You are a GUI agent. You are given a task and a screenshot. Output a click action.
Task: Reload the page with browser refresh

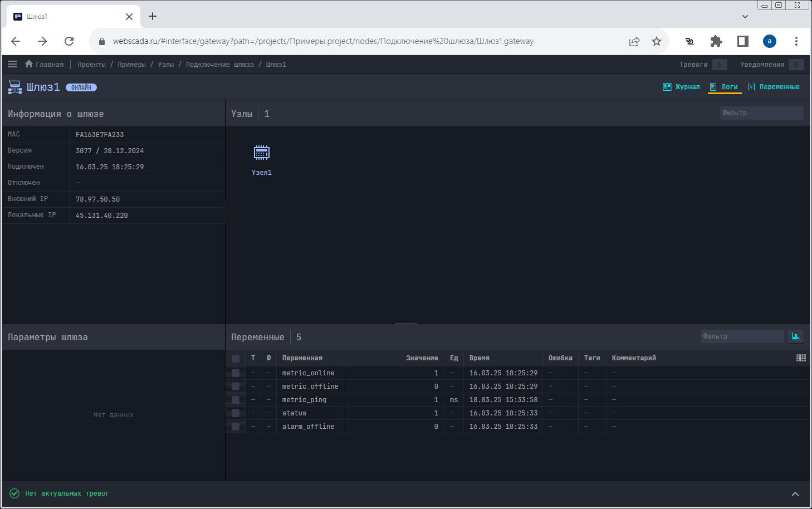coord(69,41)
